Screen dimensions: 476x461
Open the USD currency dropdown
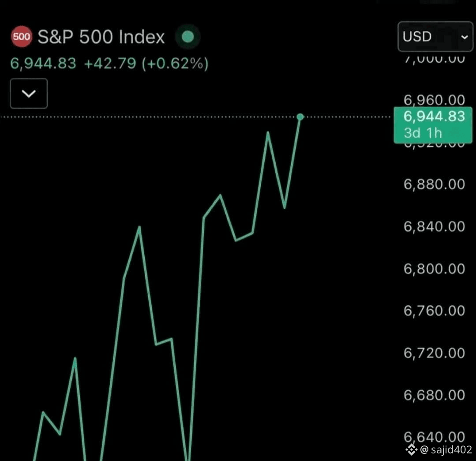[x=435, y=37]
